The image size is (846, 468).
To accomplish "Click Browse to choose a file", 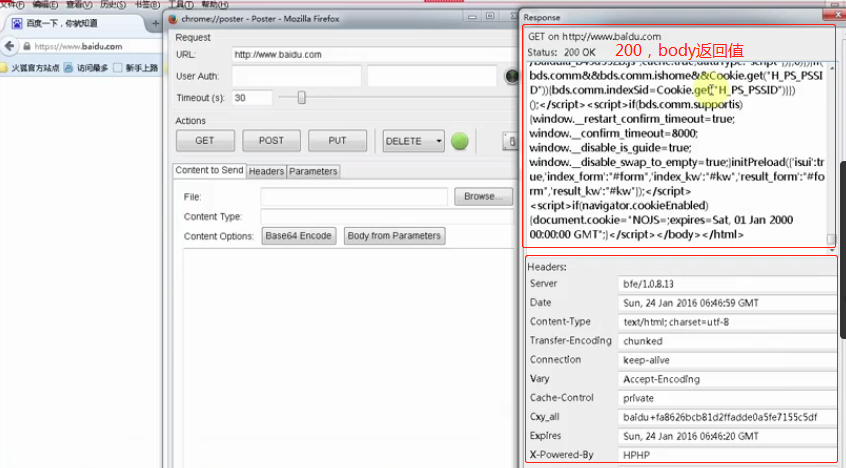I will tap(483, 196).
